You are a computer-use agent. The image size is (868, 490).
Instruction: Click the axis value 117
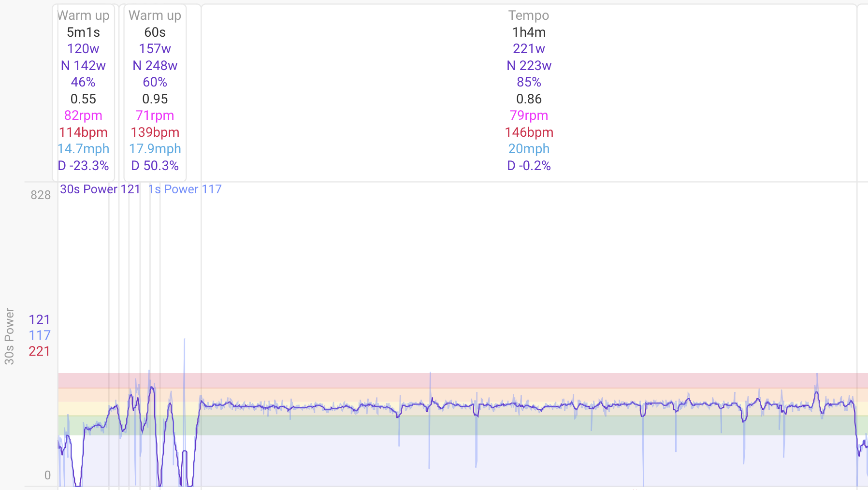(x=39, y=335)
